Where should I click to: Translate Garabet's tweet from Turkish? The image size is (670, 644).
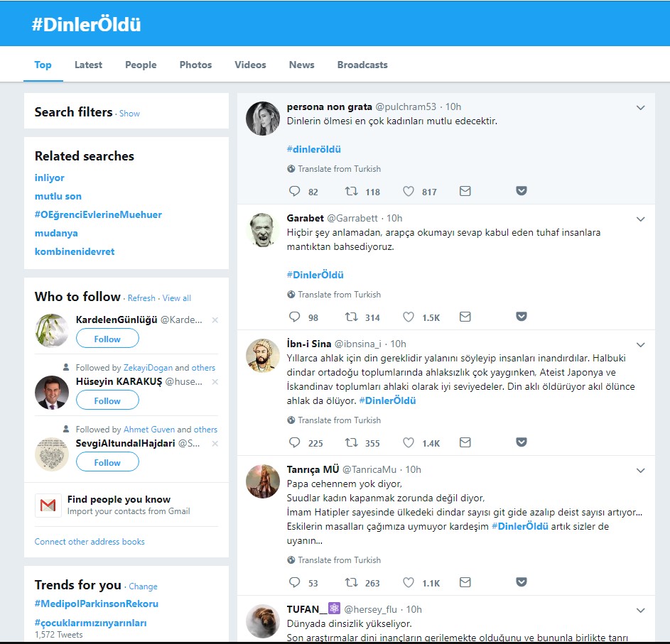340,294
